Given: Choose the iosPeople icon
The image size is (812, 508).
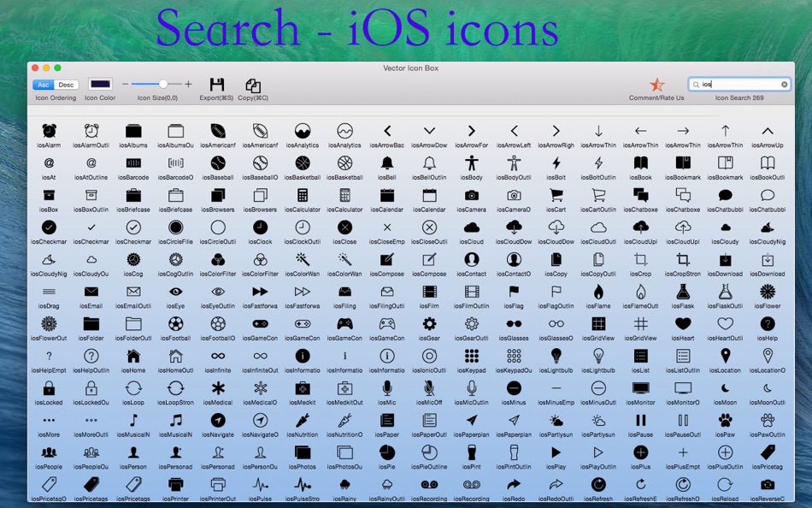Looking at the screenshot, I should coord(49,452).
